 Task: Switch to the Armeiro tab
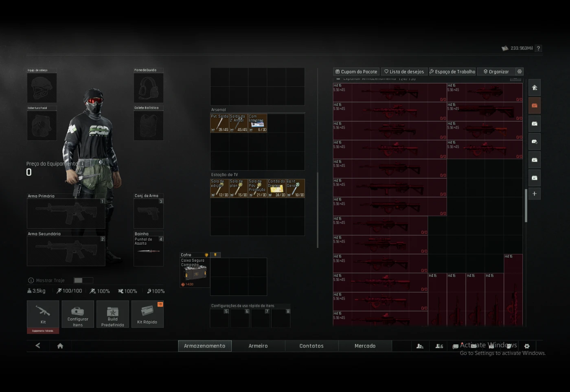tap(258, 346)
